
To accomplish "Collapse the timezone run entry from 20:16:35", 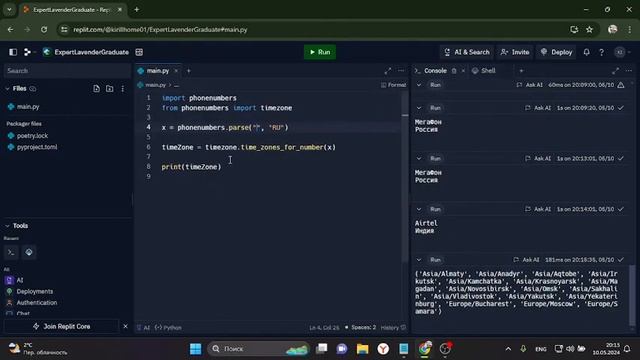I will pos(419,260).
